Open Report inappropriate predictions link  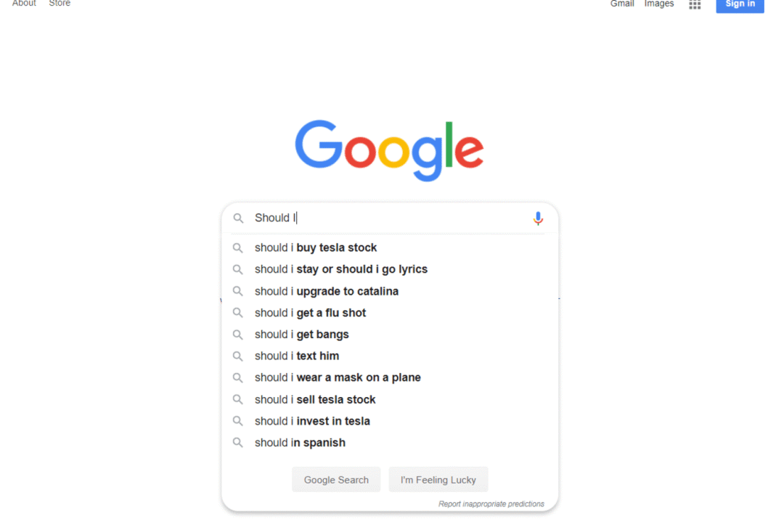491,504
